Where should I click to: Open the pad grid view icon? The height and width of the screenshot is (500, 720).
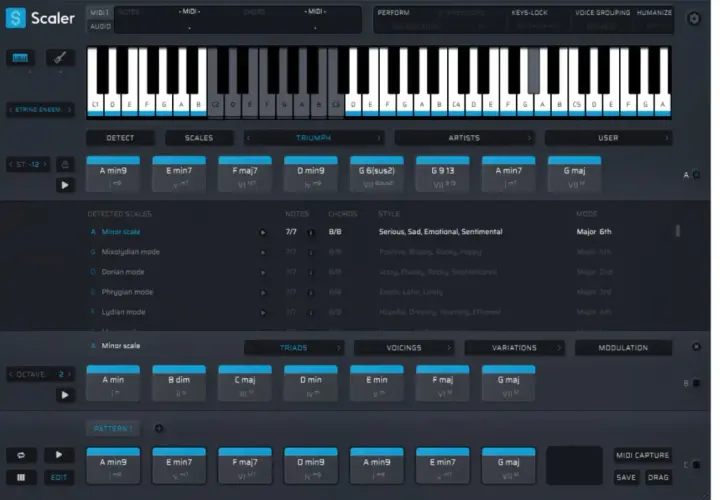coord(21,478)
